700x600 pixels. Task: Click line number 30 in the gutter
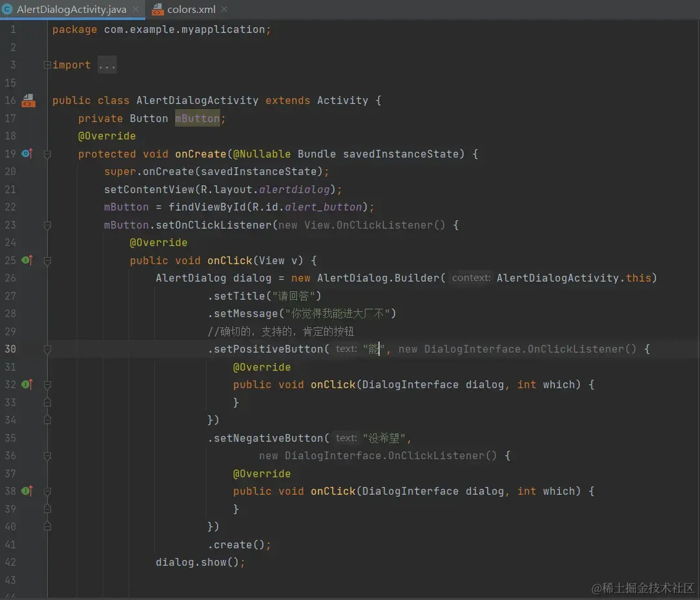tap(10, 349)
